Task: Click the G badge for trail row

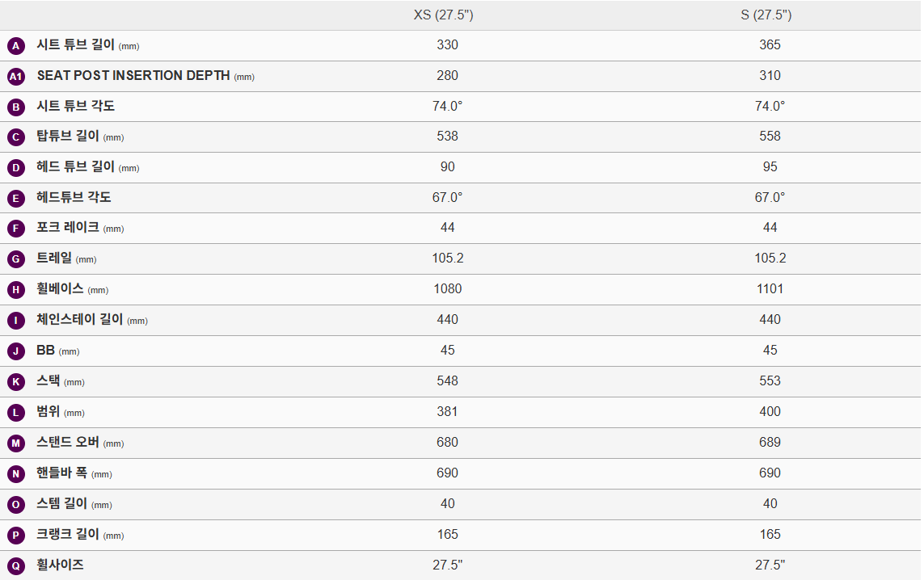Action: tap(16, 259)
